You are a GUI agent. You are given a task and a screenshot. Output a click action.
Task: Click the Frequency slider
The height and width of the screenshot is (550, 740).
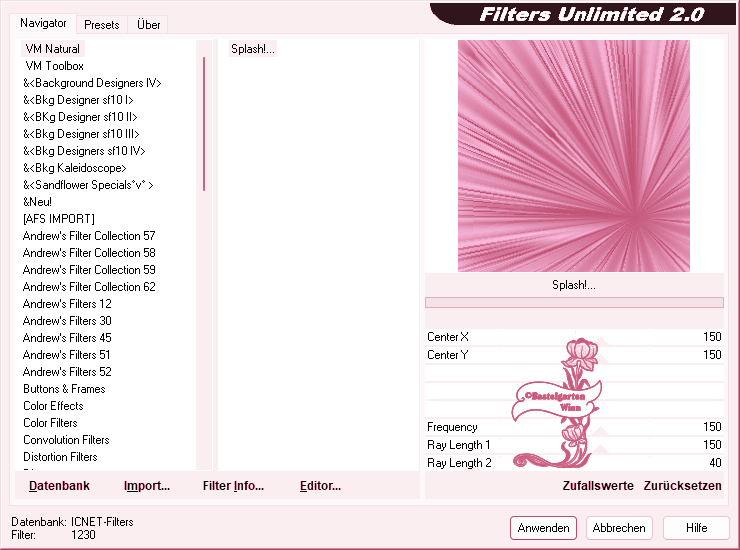[x=574, y=427]
